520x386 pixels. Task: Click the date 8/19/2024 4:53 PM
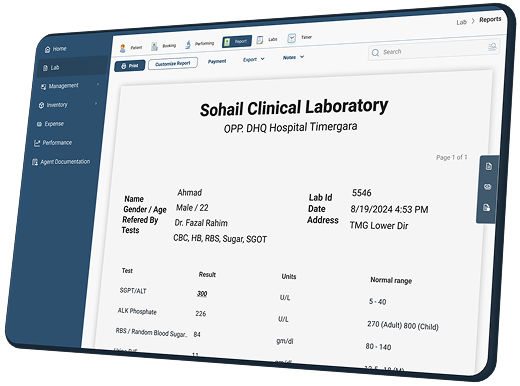pos(389,209)
